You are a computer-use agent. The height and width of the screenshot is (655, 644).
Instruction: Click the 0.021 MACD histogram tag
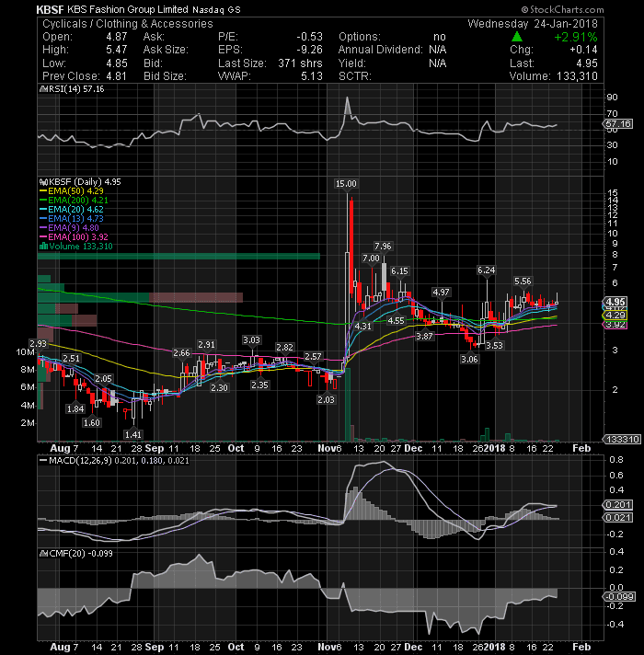pos(618,518)
